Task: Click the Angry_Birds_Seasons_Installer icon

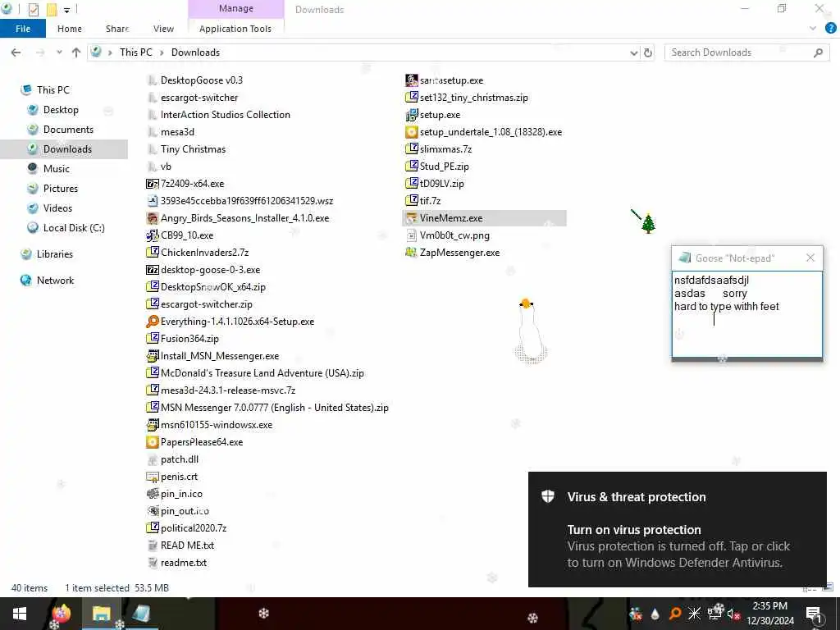Action: click(152, 218)
